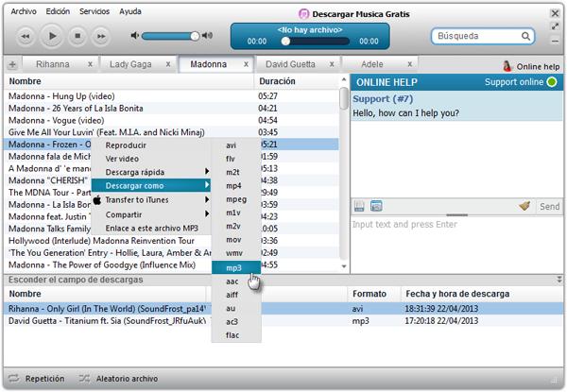Close the David Guetta tab

pos(332,64)
